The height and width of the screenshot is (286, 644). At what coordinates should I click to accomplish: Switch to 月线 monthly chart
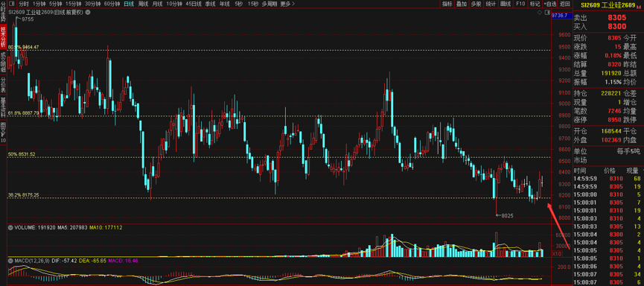(x=157, y=4)
